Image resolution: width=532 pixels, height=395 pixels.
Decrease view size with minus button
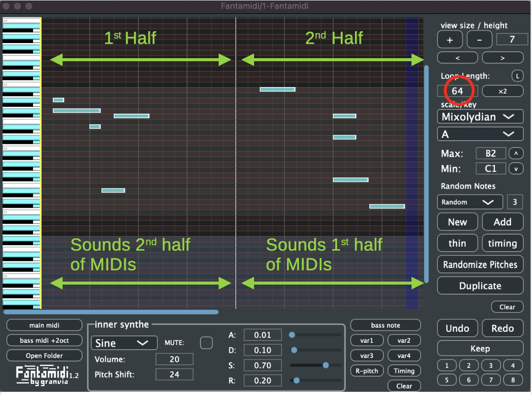point(479,40)
